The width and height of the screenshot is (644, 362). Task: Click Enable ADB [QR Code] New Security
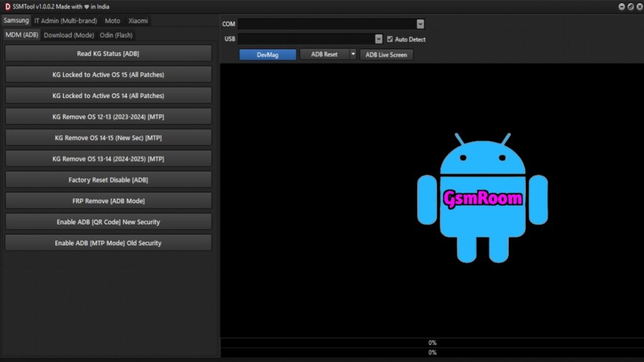tap(108, 222)
